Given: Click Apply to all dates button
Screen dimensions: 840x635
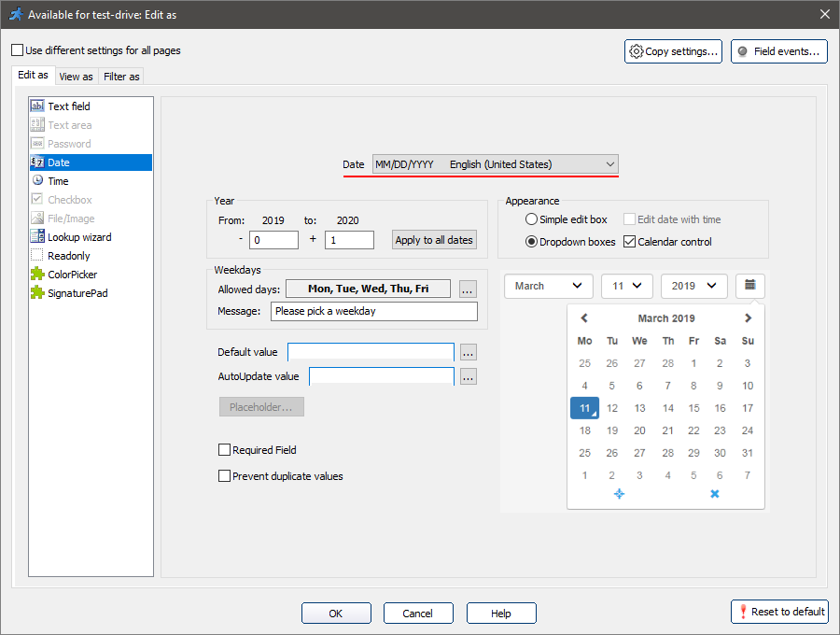Looking at the screenshot, I should (434, 240).
